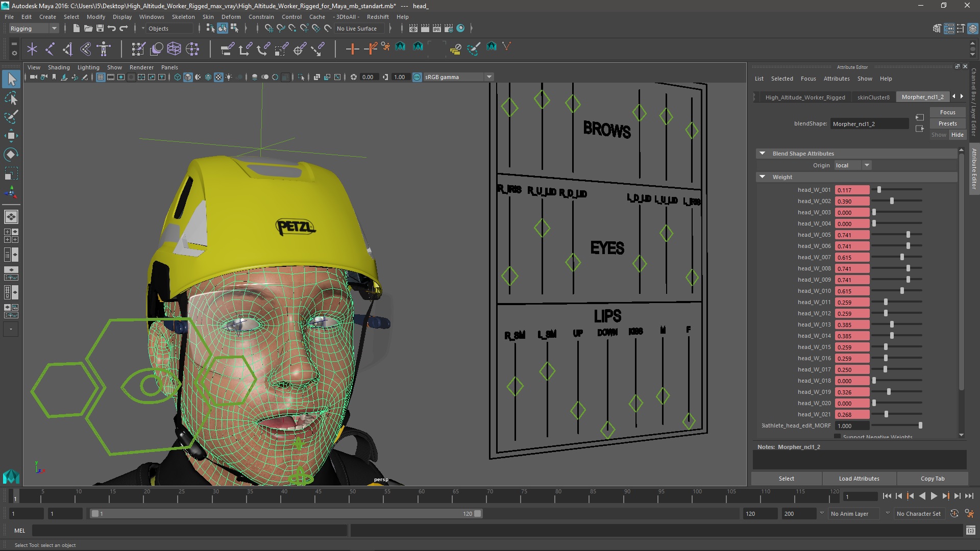This screenshot has width=980, height=551.
Task: Activate the Move tool
Action: (x=11, y=136)
